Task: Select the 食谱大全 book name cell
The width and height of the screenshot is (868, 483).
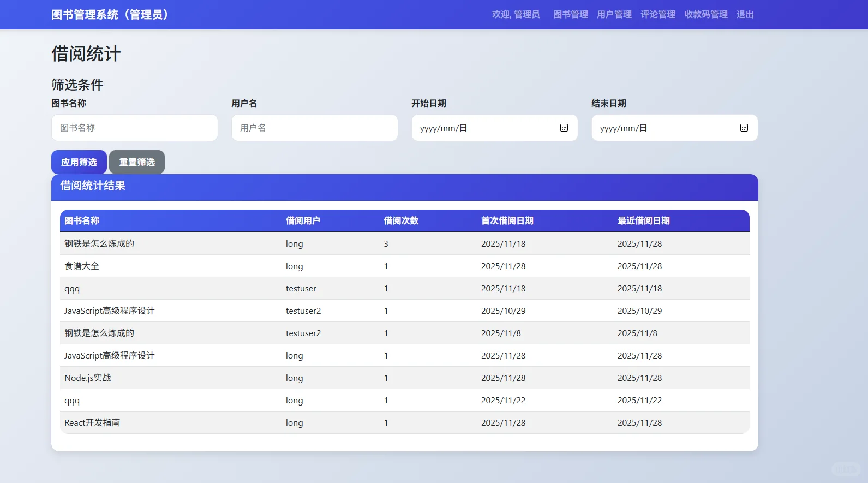Action: (x=82, y=266)
